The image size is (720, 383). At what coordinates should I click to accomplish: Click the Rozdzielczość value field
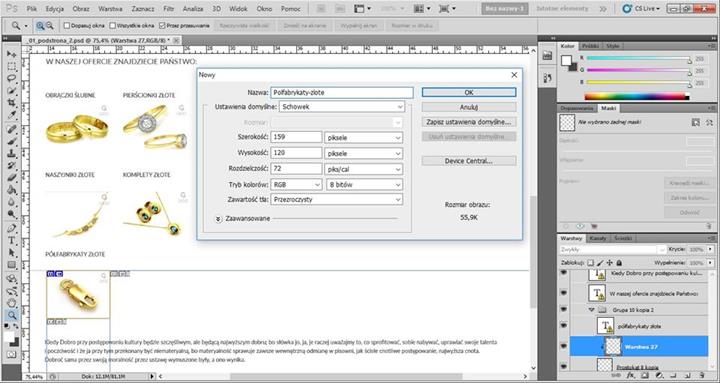click(x=296, y=169)
